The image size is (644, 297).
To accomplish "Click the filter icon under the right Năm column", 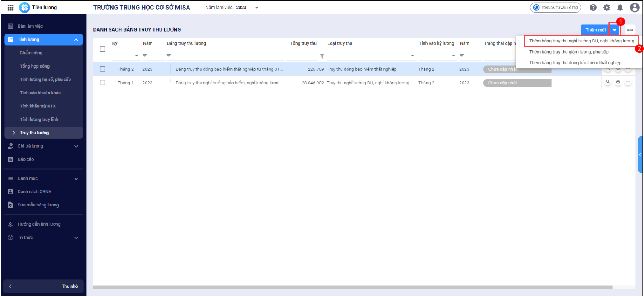I will [462, 56].
